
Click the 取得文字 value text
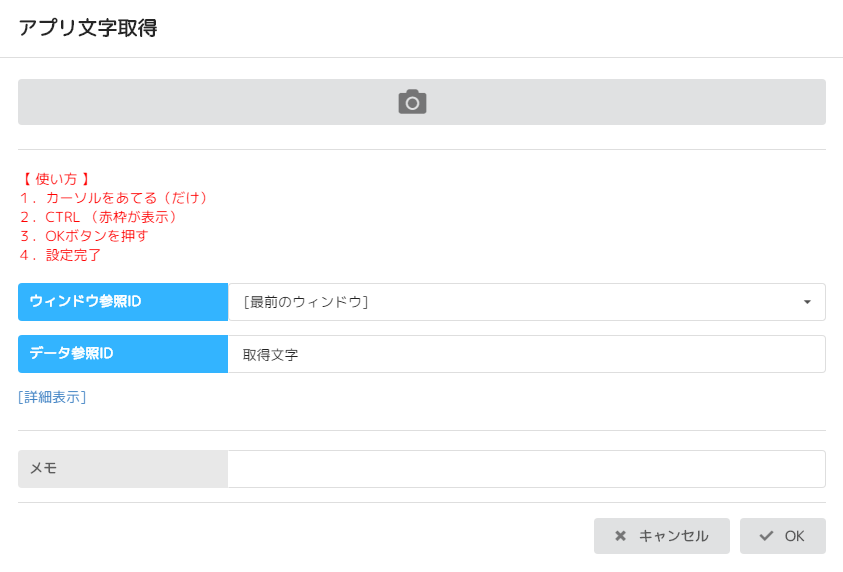(271, 355)
